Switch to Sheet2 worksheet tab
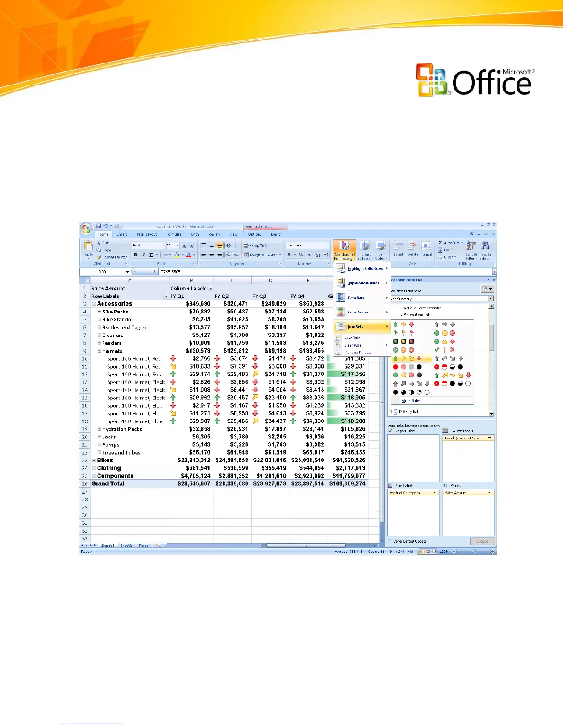 pyautogui.click(x=126, y=546)
